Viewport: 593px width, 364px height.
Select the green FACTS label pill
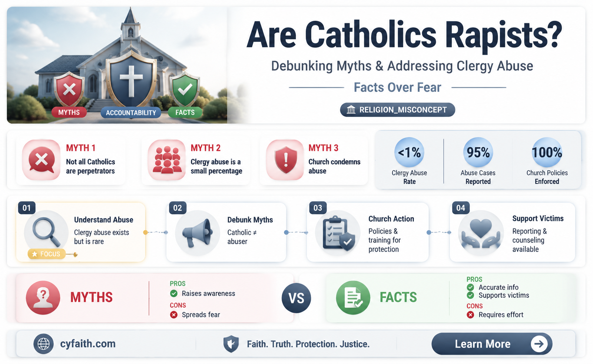point(185,112)
